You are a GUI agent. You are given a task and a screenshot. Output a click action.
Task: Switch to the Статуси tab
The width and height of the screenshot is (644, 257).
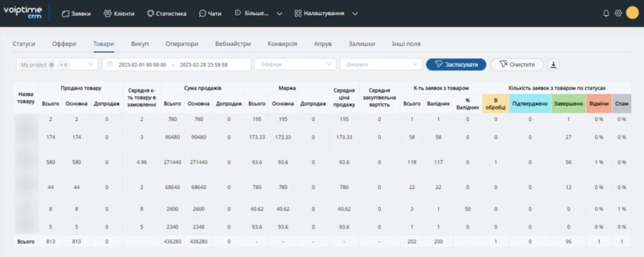click(24, 44)
